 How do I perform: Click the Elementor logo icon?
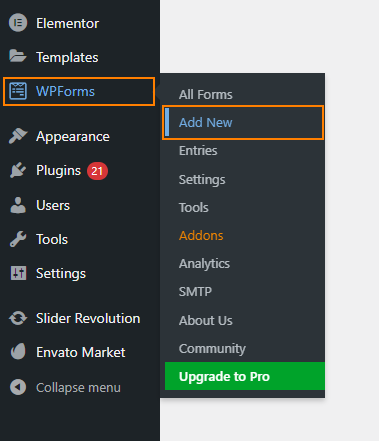[18, 23]
